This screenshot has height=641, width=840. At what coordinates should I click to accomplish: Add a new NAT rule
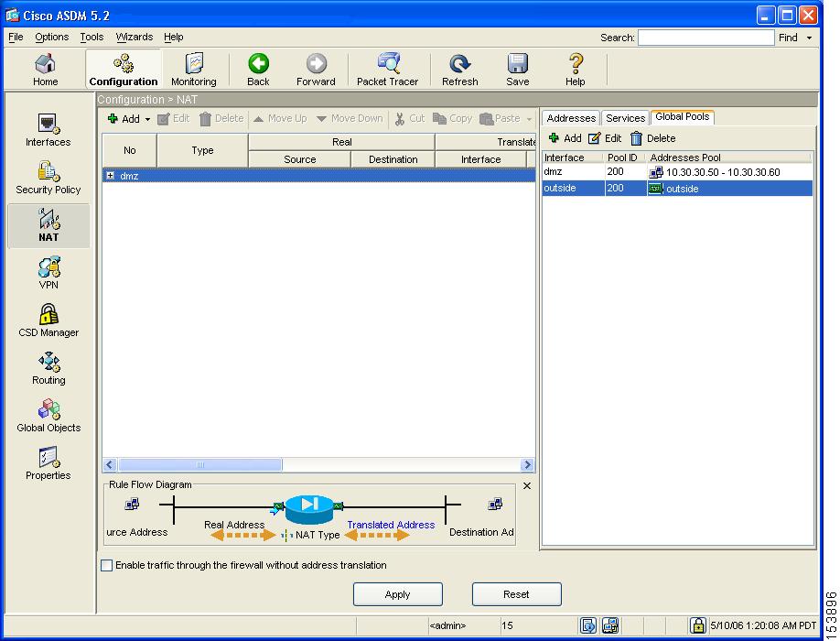coord(124,118)
